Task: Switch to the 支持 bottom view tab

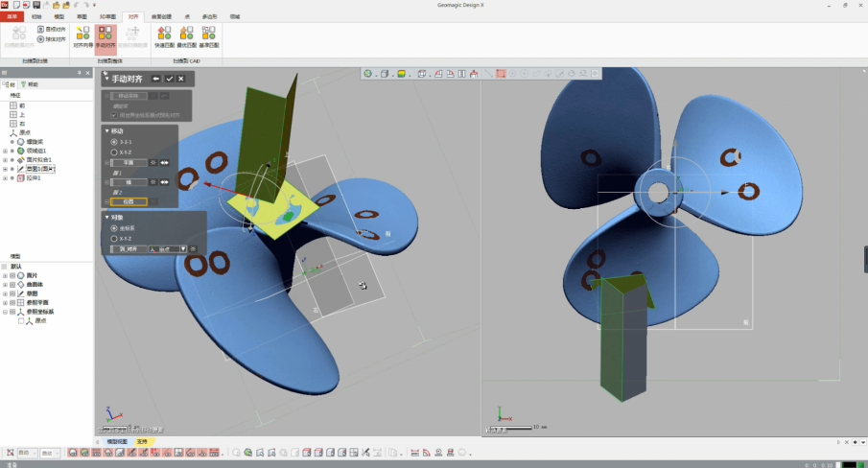Action: (x=142, y=442)
